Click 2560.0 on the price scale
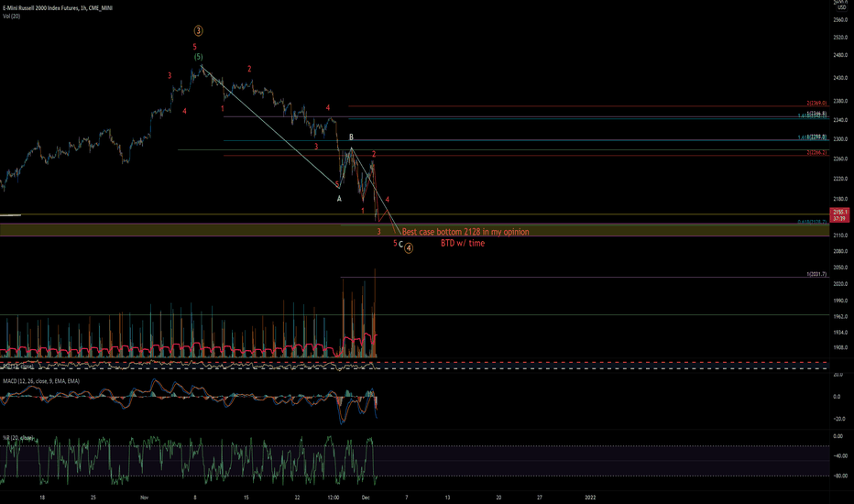Screen dimensions: 854x504 pyautogui.click(x=840, y=20)
